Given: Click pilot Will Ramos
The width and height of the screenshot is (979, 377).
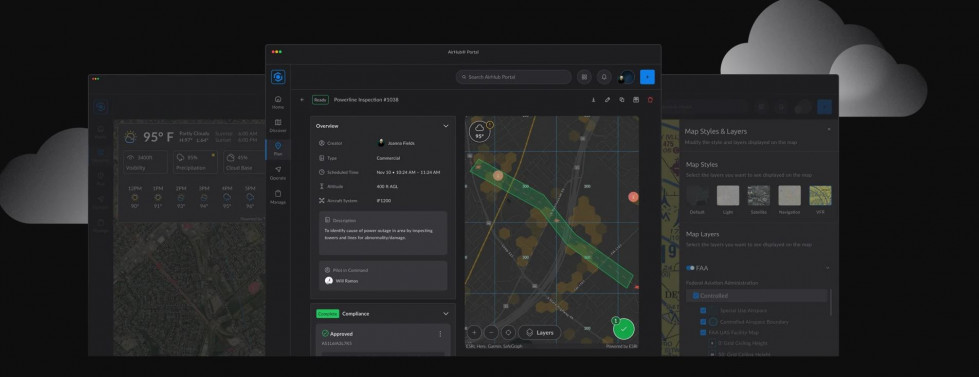Looking at the screenshot, I should click(x=342, y=281).
